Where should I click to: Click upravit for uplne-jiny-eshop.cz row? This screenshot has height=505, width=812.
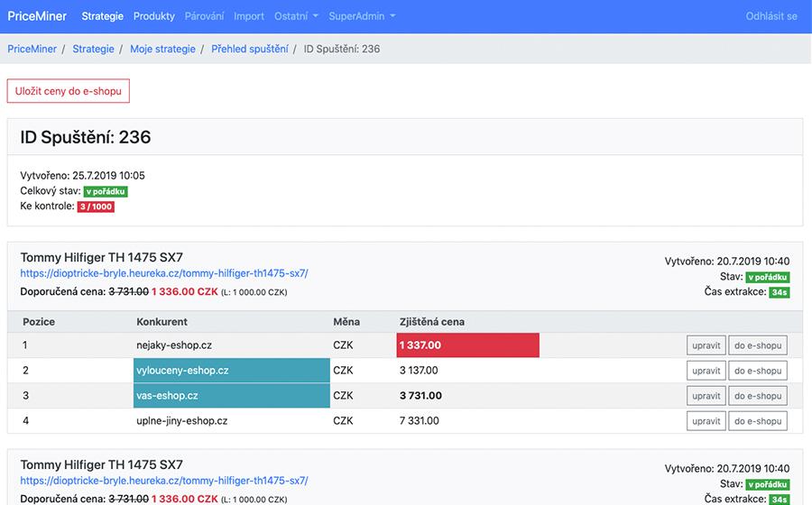706,421
